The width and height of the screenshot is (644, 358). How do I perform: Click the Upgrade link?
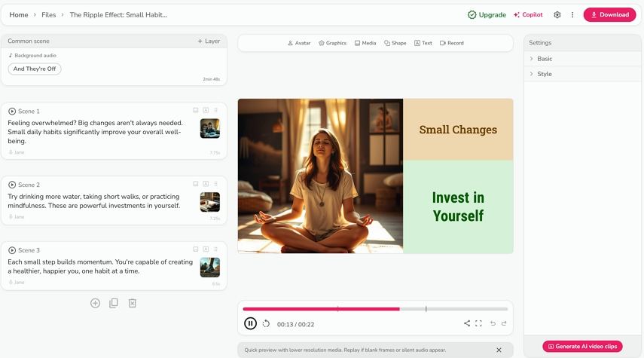pos(487,15)
